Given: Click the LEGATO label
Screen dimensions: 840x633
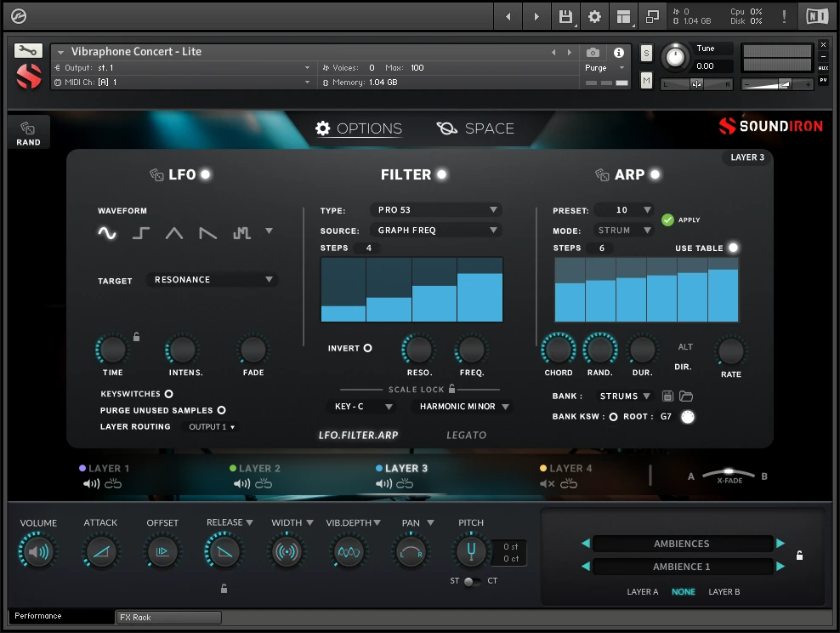Looking at the screenshot, I should [x=466, y=435].
